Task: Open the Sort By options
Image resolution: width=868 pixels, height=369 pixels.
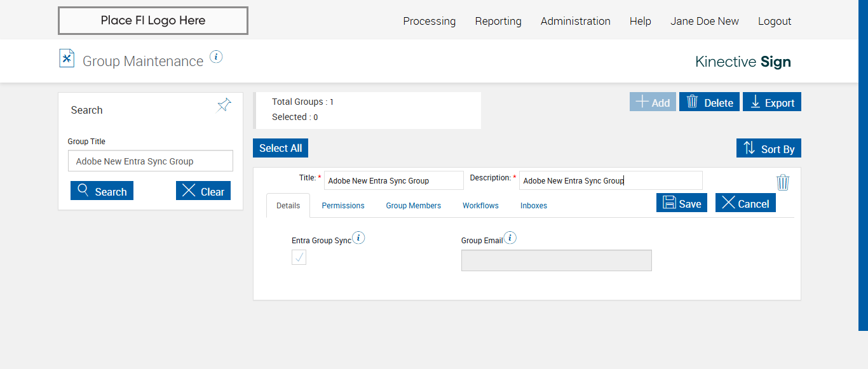Action: click(x=768, y=149)
